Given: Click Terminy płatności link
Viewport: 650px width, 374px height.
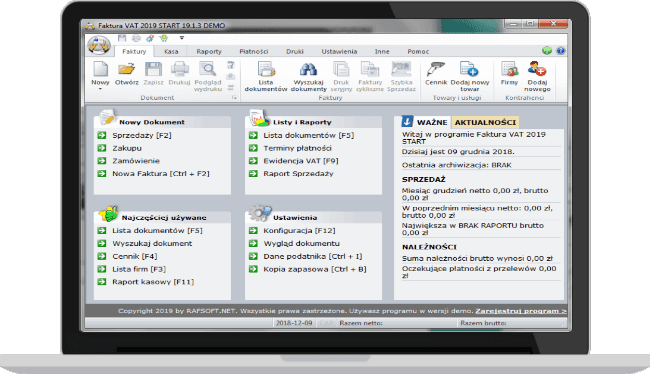Looking at the screenshot, I should click(x=298, y=148).
